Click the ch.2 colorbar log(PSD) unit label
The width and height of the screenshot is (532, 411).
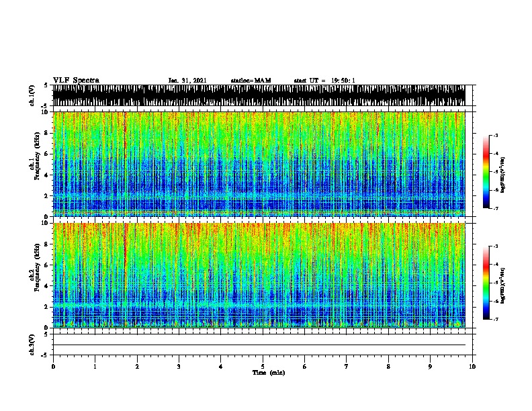coord(503,285)
